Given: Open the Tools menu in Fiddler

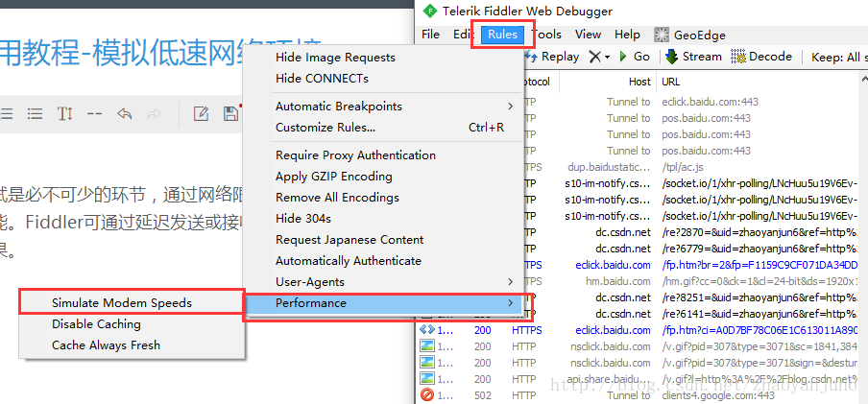Looking at the screenshot, I should [547, 35].
